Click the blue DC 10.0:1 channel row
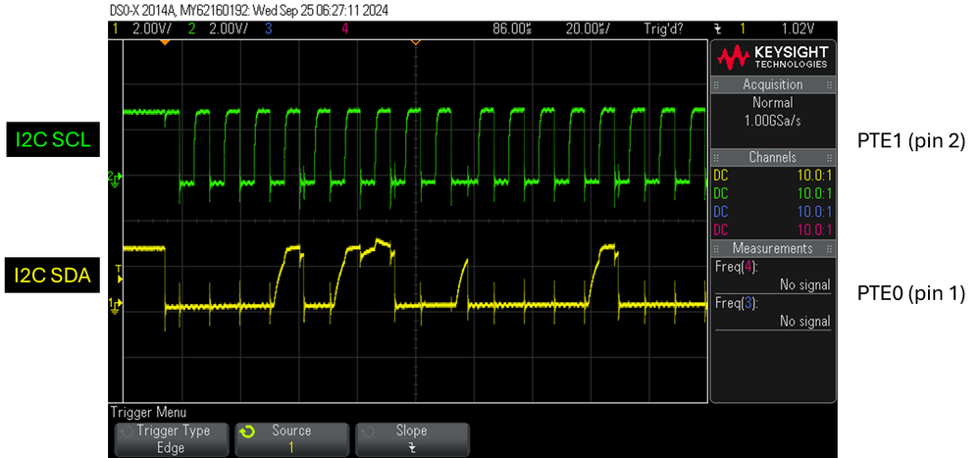The height and width of the screenshot is (458, 980). click(772, 211)
